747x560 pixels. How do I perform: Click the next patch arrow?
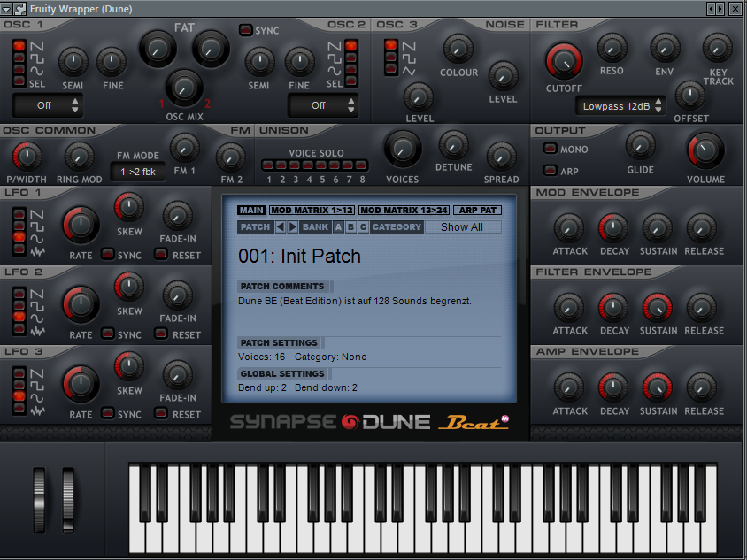(293, 227)
